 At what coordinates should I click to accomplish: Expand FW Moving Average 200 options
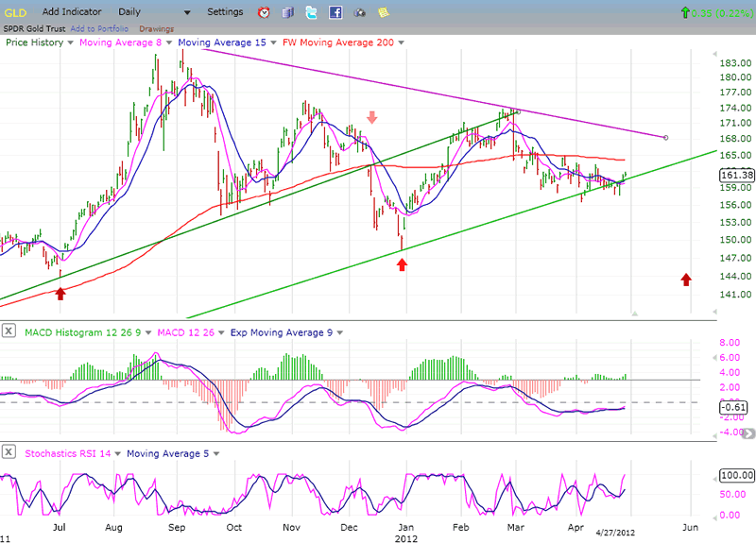401,42
